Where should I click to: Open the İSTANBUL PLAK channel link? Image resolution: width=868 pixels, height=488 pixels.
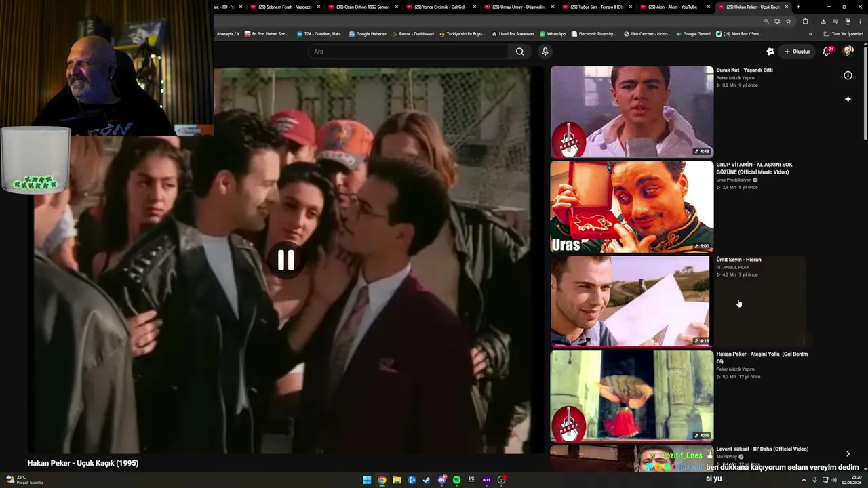733,267
